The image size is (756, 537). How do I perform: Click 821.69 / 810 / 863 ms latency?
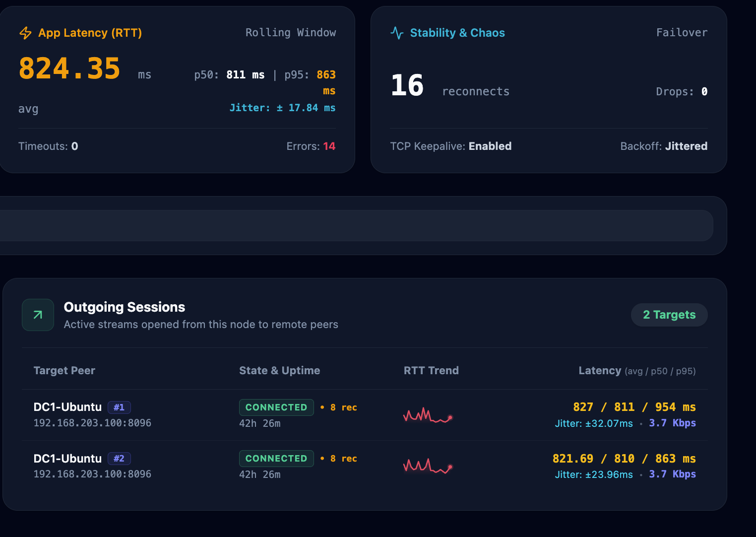pos(624,459)
